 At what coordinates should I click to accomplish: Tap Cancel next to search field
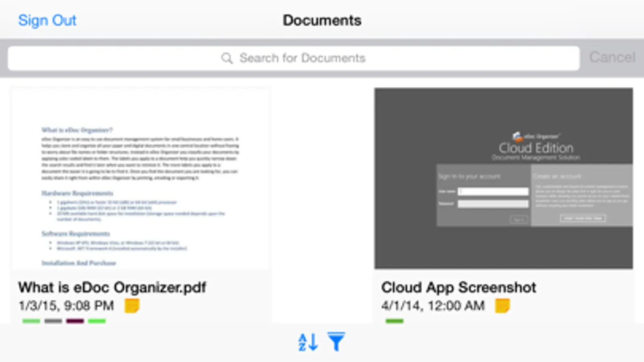(x=612, y=57)
